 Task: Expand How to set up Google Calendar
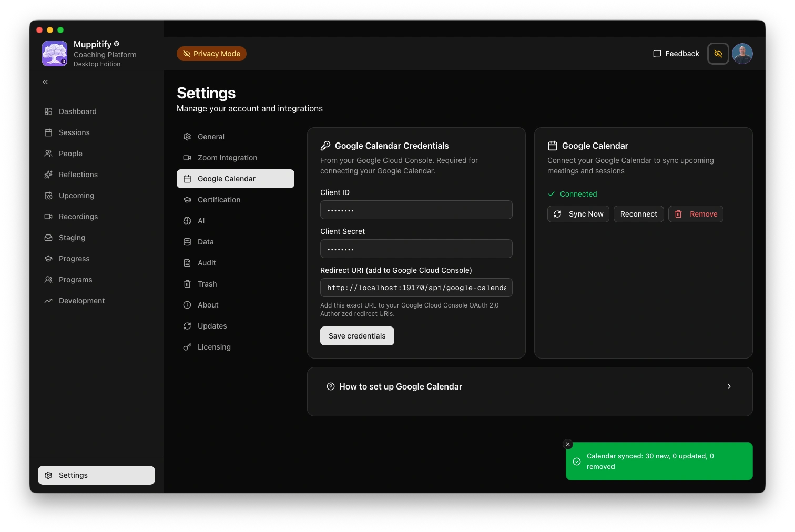click(x=529, y=387)
